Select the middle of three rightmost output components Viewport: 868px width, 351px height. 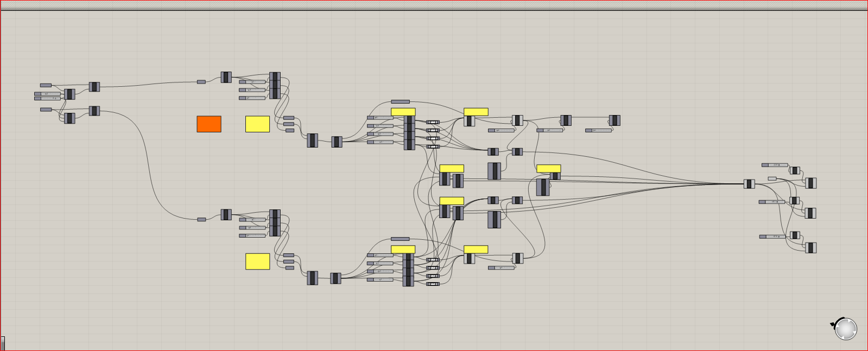tap(810, 213)
